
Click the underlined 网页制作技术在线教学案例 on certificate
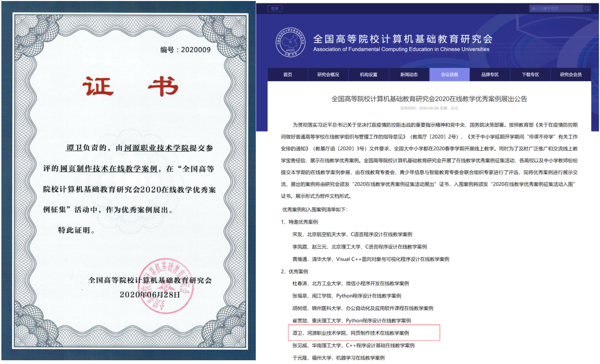click(108, 169)
